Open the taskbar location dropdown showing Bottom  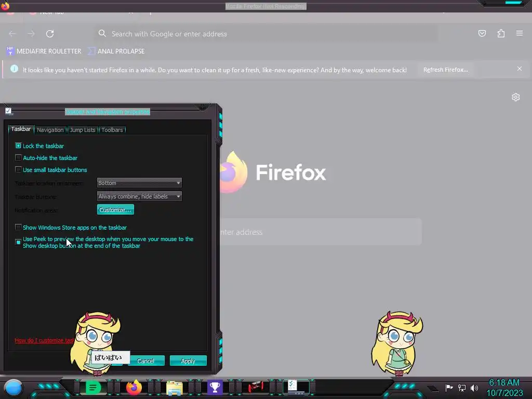click(139, 183)
